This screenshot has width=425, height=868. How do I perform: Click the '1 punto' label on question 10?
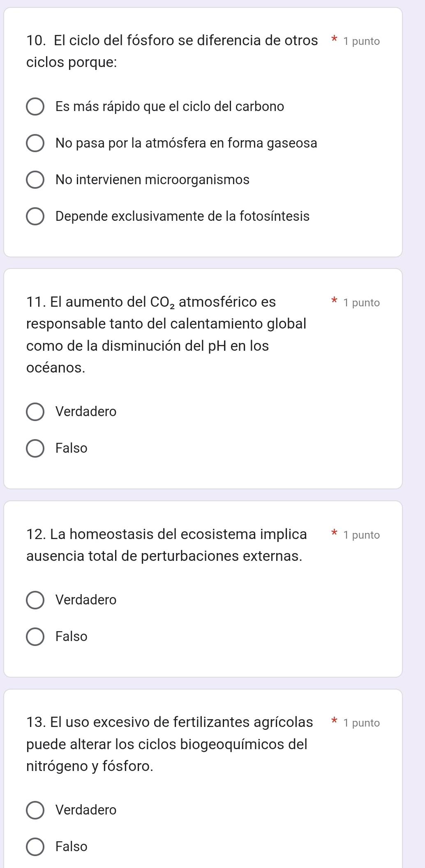[362, 41]
